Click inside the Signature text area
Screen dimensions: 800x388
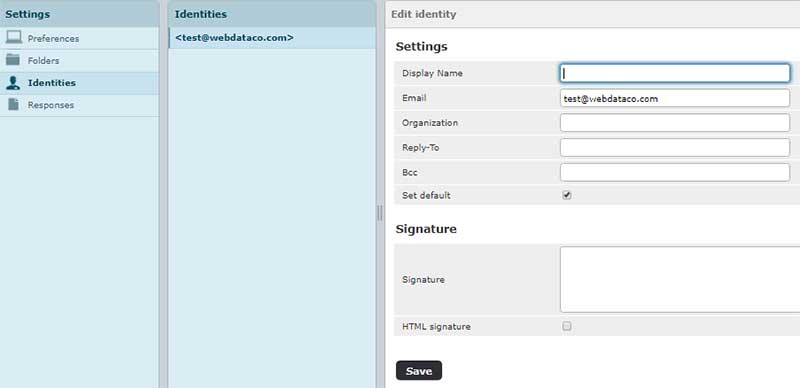click(x=680, y=279)
